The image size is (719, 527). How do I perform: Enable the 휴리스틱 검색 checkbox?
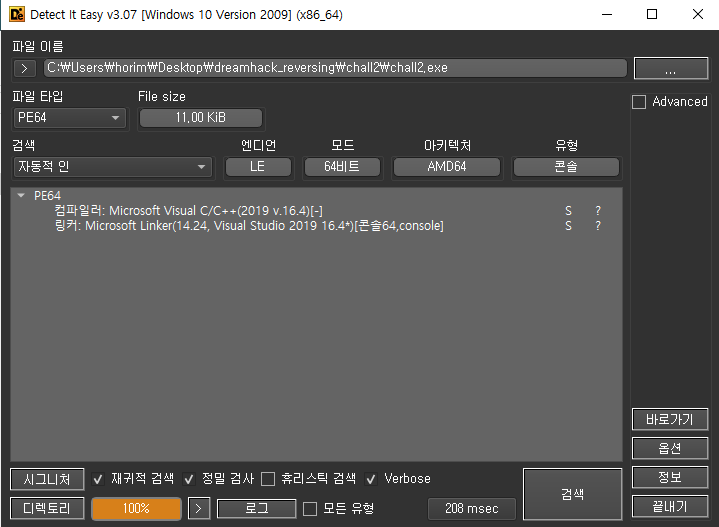[268, 479]
